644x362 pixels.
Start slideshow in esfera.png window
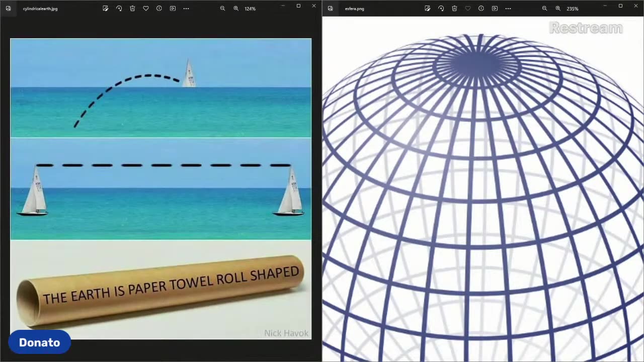[495, 9]
